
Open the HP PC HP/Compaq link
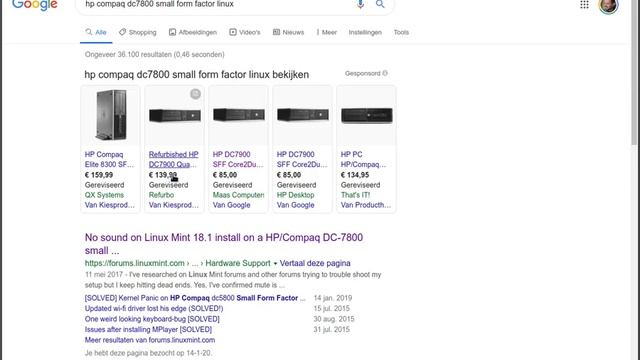click(x=363, y=160)
